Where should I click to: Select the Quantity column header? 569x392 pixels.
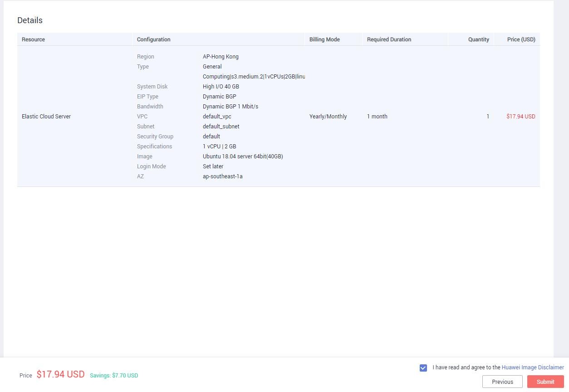click(478, 39)
